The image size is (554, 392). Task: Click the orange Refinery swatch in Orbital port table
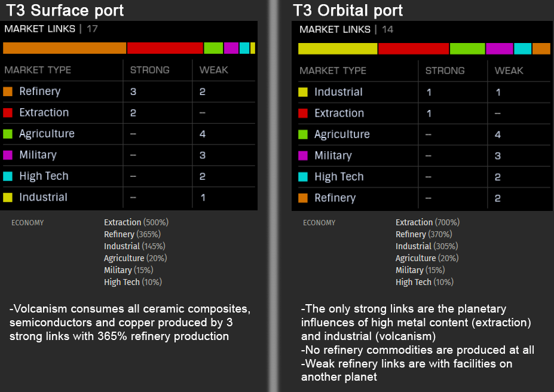pos(303,198)
